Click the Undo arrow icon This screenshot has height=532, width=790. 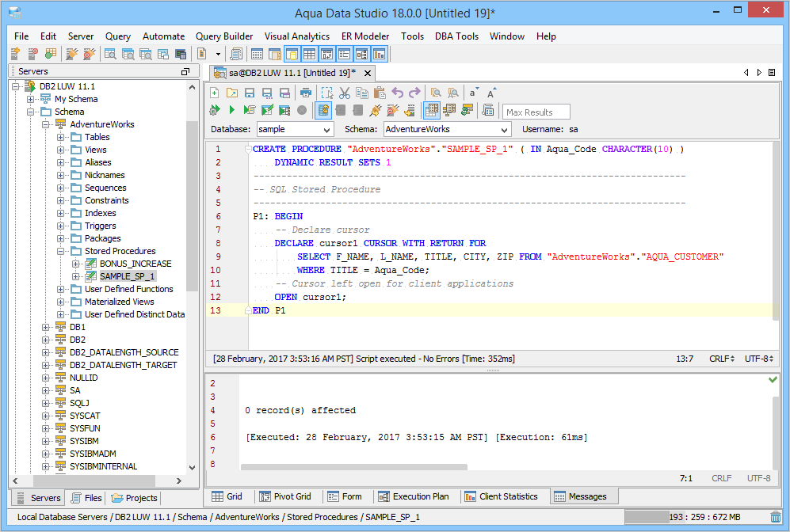coord(397,93)
